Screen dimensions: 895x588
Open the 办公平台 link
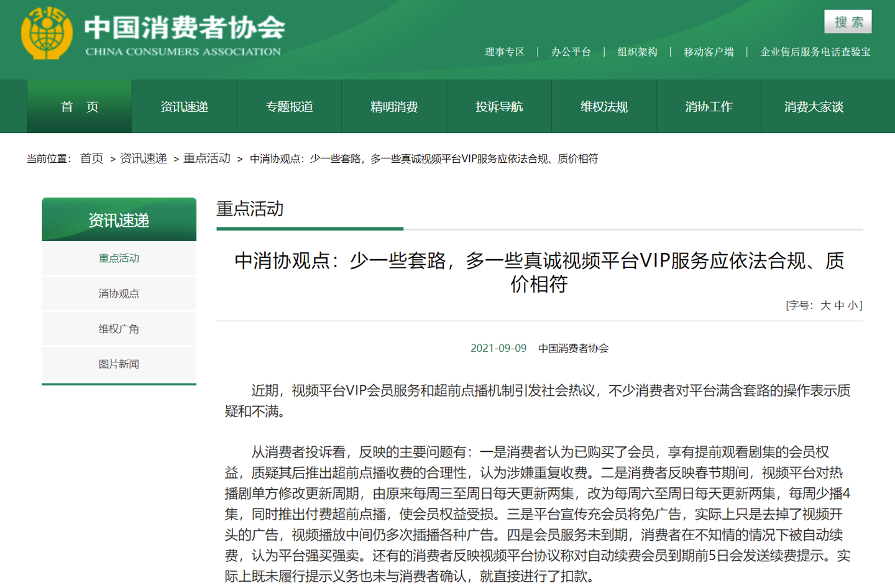click(571, 52)
